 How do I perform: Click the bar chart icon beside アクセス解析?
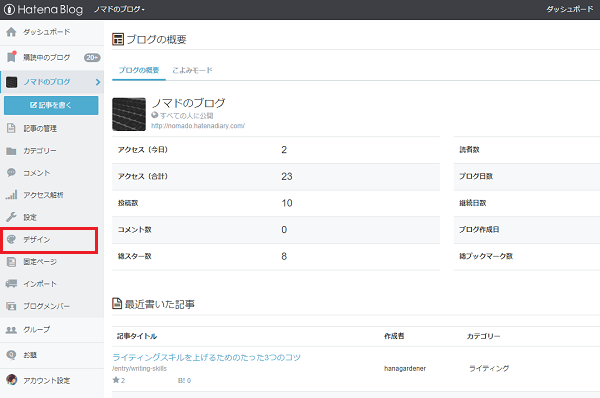click(11, 195)
